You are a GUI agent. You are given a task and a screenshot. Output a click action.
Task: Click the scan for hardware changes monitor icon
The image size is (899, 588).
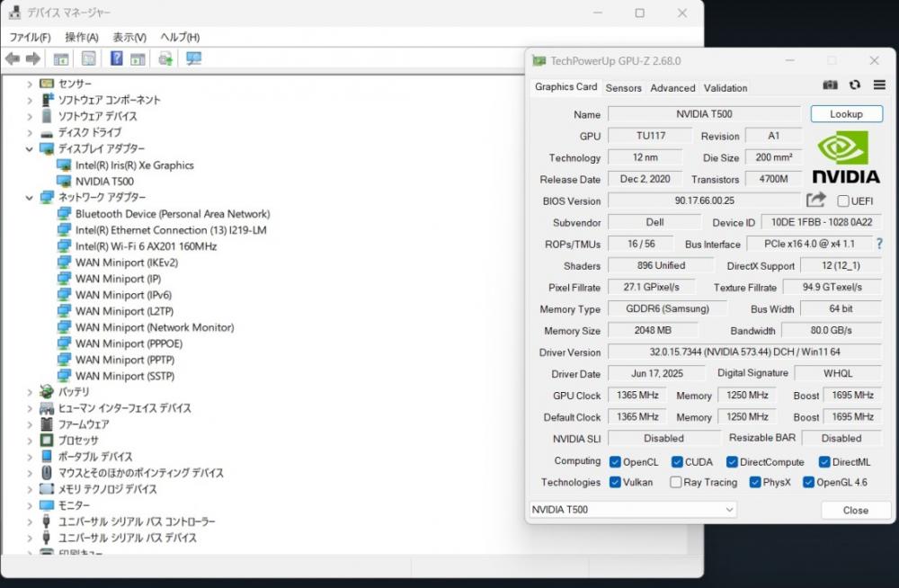(x=194, y=58)
